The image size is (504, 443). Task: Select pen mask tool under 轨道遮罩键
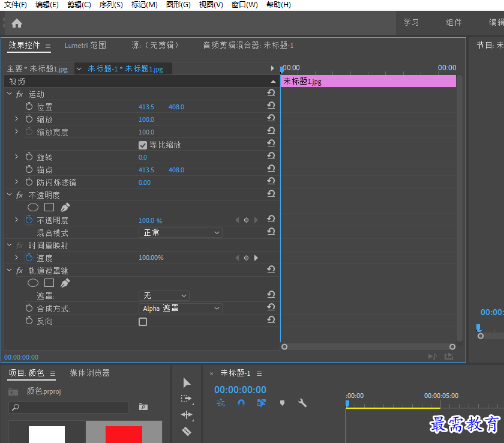click(x=65, y=283)
